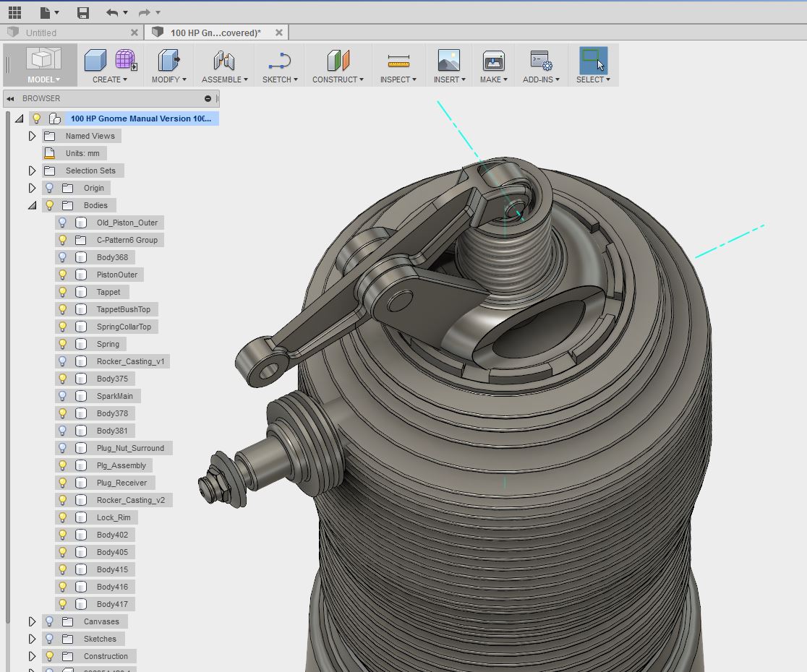The height and width of the screenshot is (672, 807).
Task: Select the Plug_Nut_Surround body in browser
Action: click(130, 448)
